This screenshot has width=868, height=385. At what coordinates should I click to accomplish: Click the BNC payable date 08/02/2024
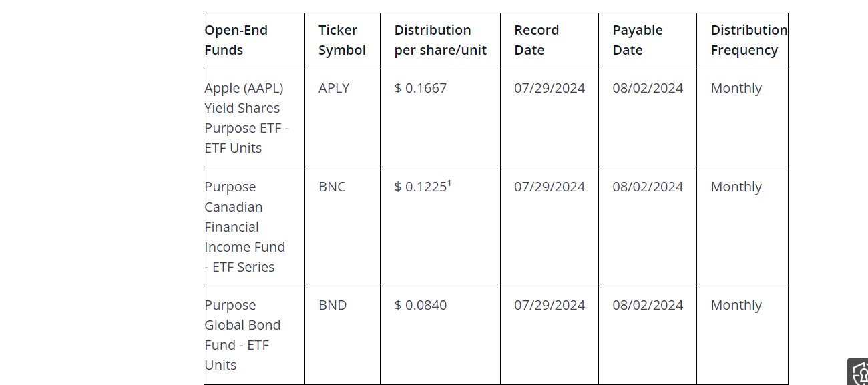tap(648, 187)
